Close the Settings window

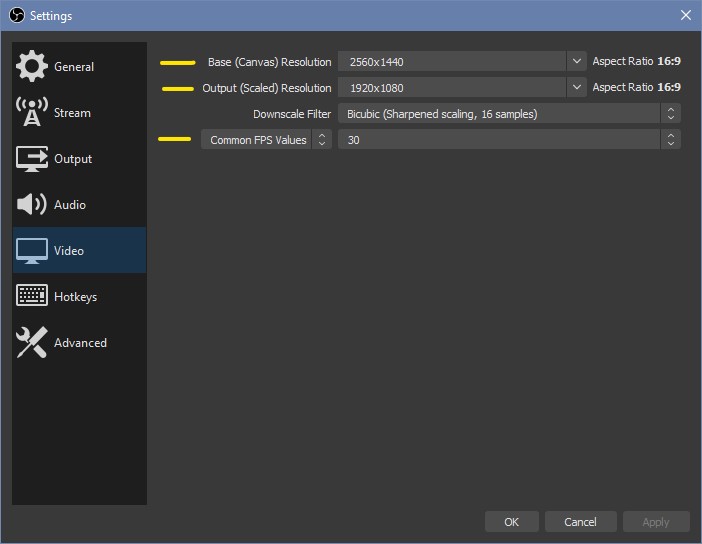click(x=685, y=15)
